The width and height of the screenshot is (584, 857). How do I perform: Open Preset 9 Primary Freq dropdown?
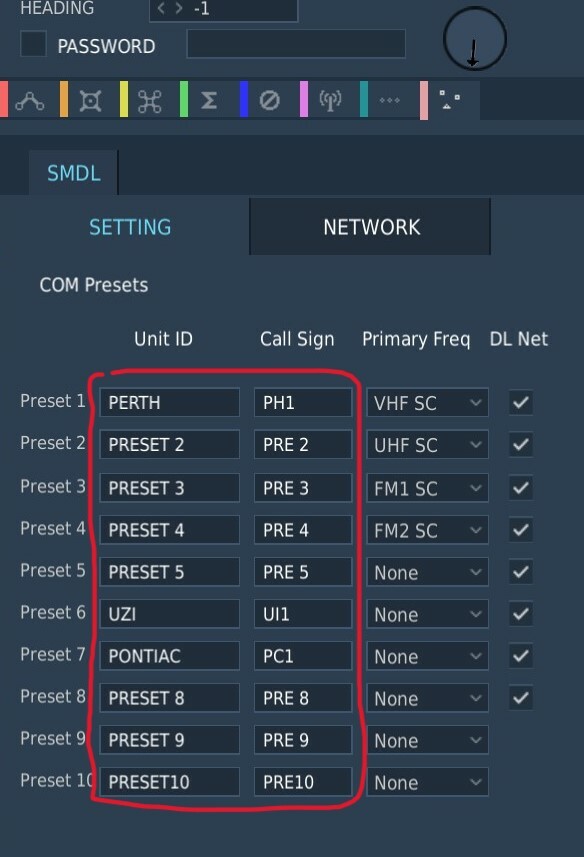pyautogui.click(x=427, y=740)
